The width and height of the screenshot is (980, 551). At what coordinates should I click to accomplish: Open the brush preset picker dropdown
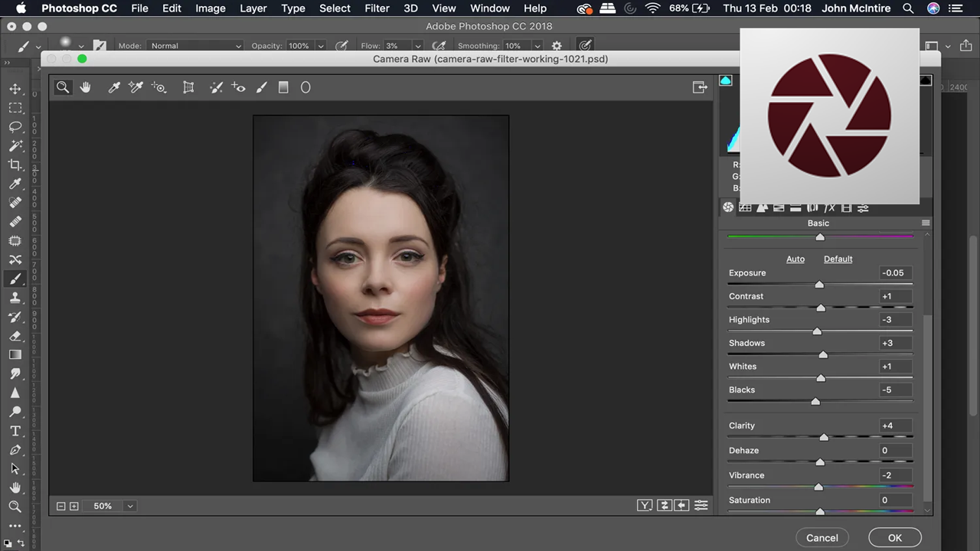tap(80, 46)
